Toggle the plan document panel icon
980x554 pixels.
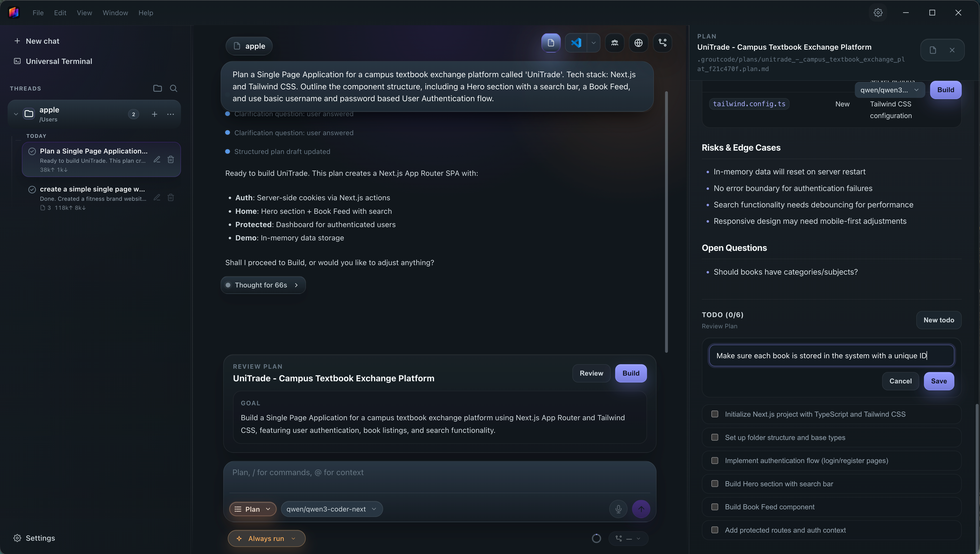(x=551, y=43)
